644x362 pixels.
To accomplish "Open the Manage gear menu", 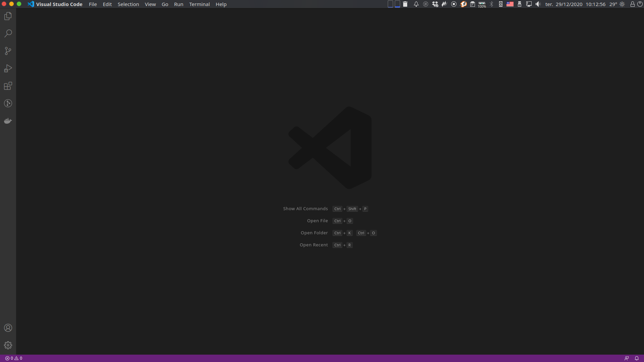I will click(x=8, y=345).
